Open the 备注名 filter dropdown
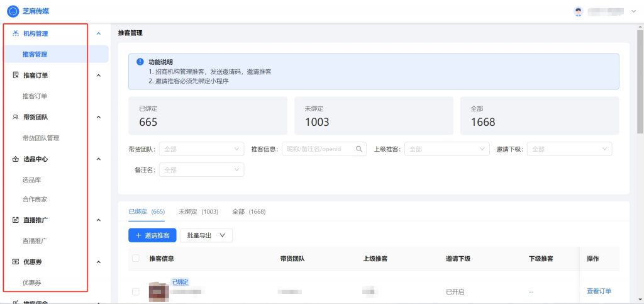The image size is (644, 304). [201, 170]
